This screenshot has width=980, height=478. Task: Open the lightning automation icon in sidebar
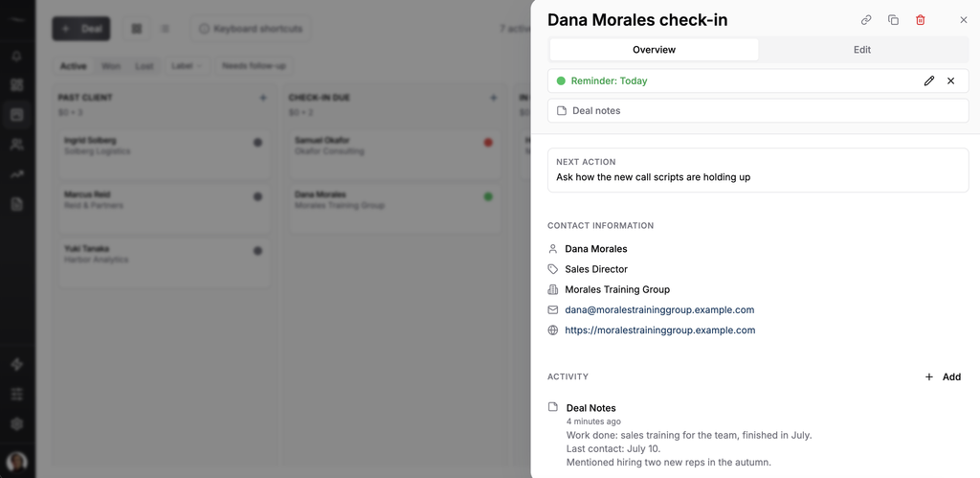17,365
